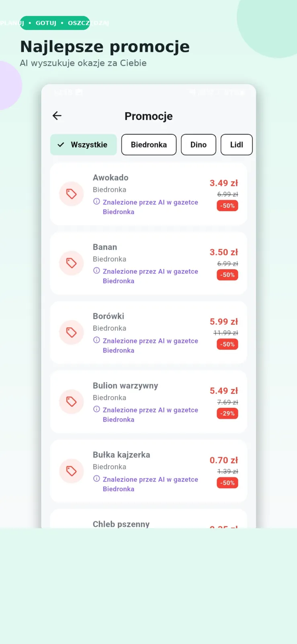Click info icon in Borówki card
The width and height of the screenshot is (297, 644).
tap(96, 340)
